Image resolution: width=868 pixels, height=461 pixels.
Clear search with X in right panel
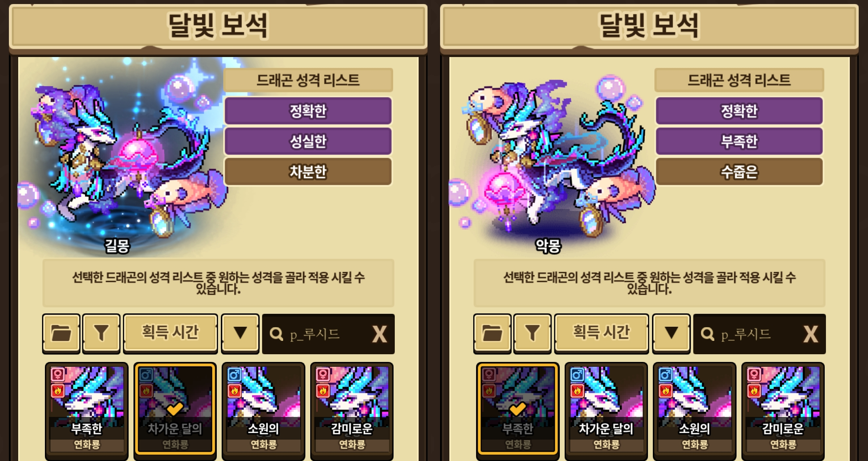coord(811,334)
